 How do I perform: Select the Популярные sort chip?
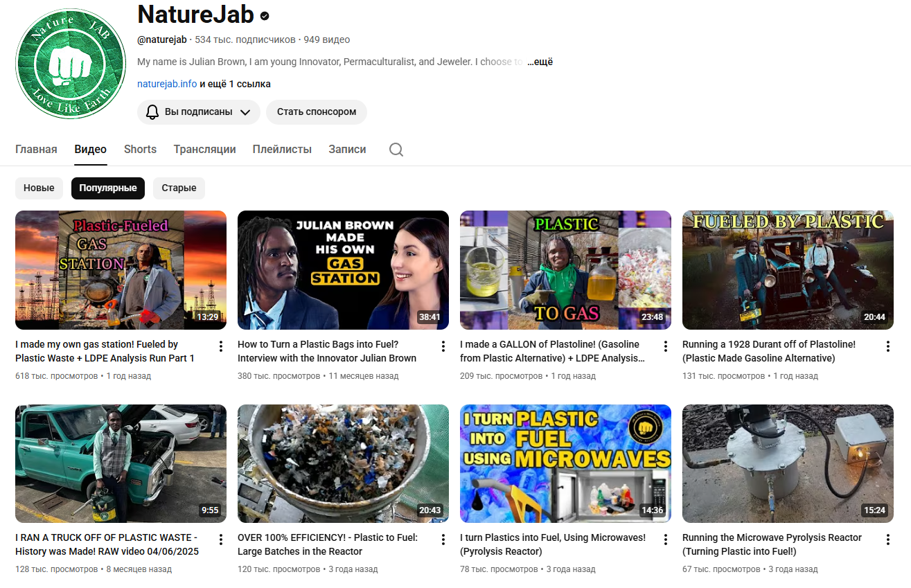click(x=108, y=188)
